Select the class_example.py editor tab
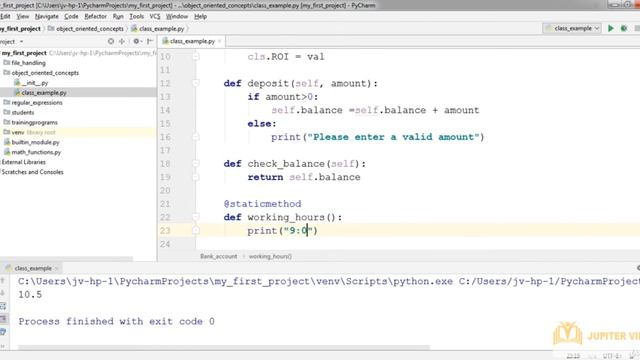 (192, 41)
